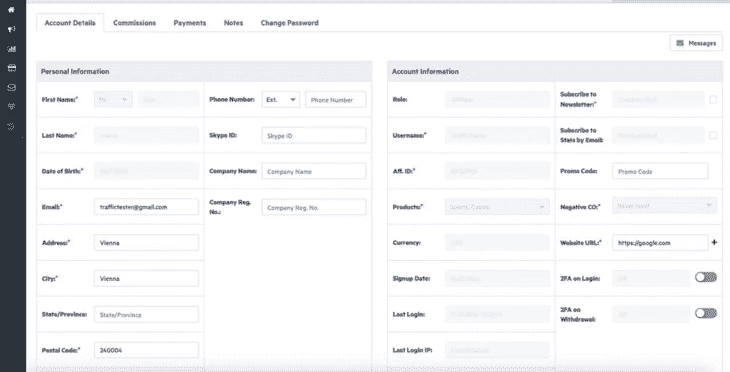Click the sixth sidebar icon below the inbox
The height and width of the screenshot is (372, 730).
(11, 107)
